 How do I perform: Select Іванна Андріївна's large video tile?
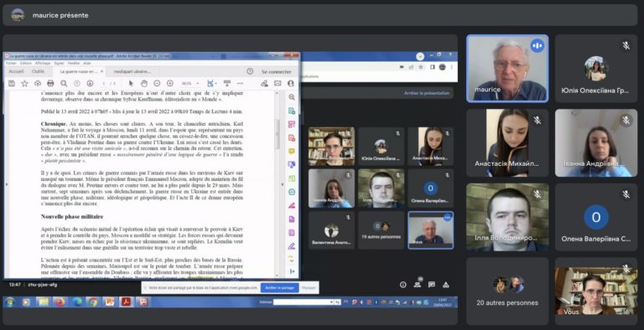pyautogui.click(x=596, y=143)
